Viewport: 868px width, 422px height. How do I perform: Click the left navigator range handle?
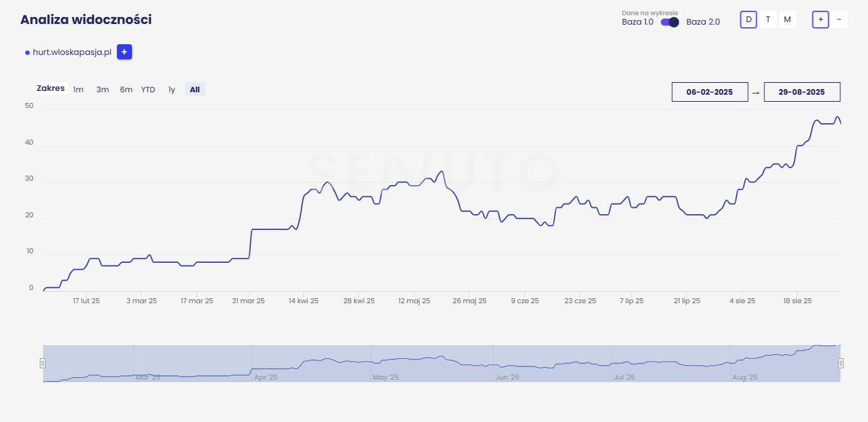pyautogui.click(x=43, y=363)
